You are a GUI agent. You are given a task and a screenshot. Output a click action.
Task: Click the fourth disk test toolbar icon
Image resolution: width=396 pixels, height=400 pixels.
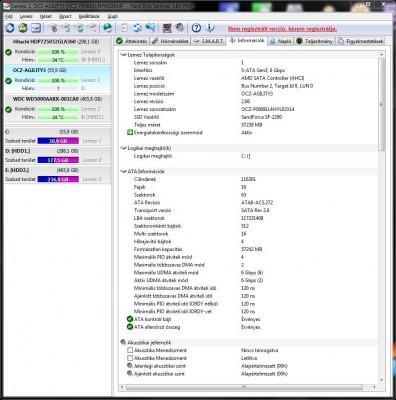(92, 28)
